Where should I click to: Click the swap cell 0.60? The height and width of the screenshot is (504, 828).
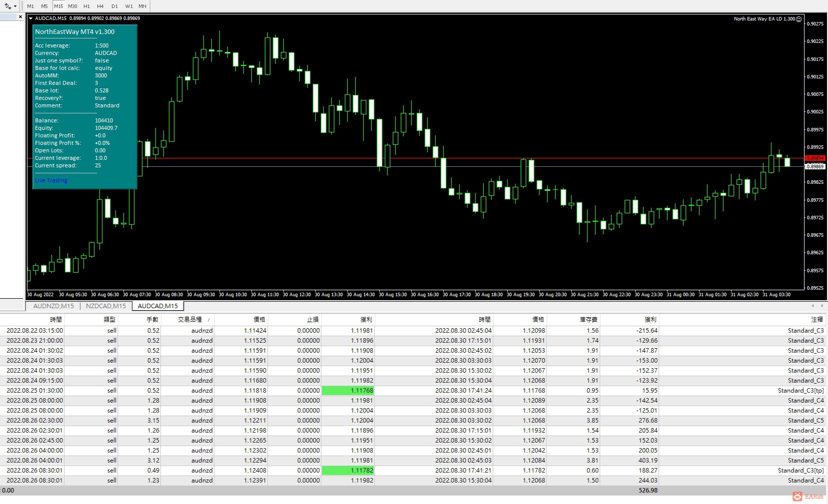[x=593, y=471]
